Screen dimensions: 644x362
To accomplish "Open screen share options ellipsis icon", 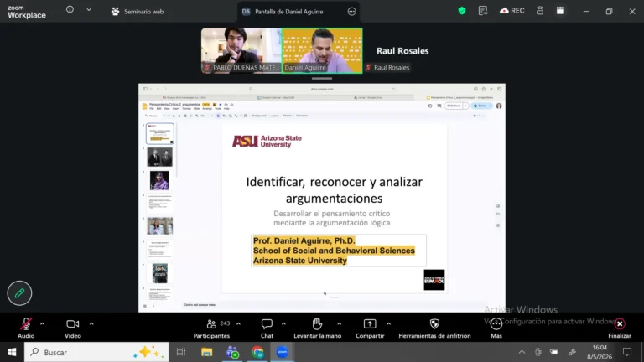I will coord(351,12).
